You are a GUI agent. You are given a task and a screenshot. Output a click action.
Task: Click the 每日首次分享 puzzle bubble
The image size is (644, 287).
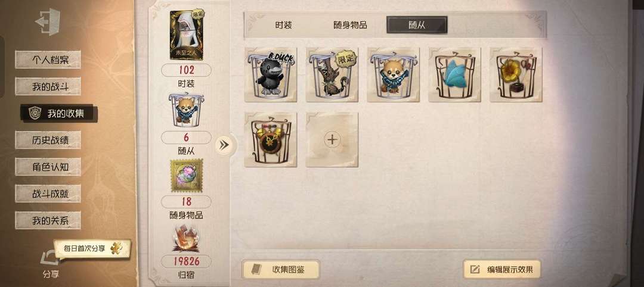pos(92,248)
